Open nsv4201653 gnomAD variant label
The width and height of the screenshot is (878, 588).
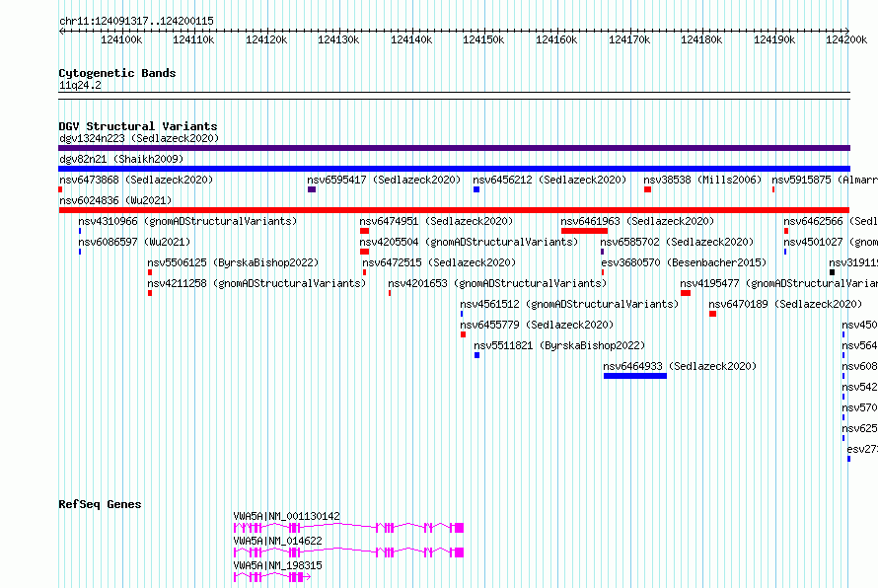[x=497, y=283]
